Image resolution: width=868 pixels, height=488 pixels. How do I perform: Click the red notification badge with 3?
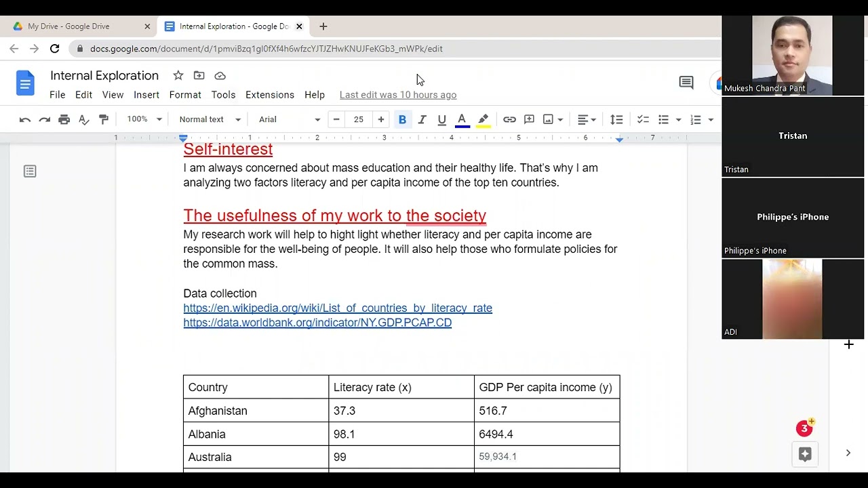click(x=804, y=428)
